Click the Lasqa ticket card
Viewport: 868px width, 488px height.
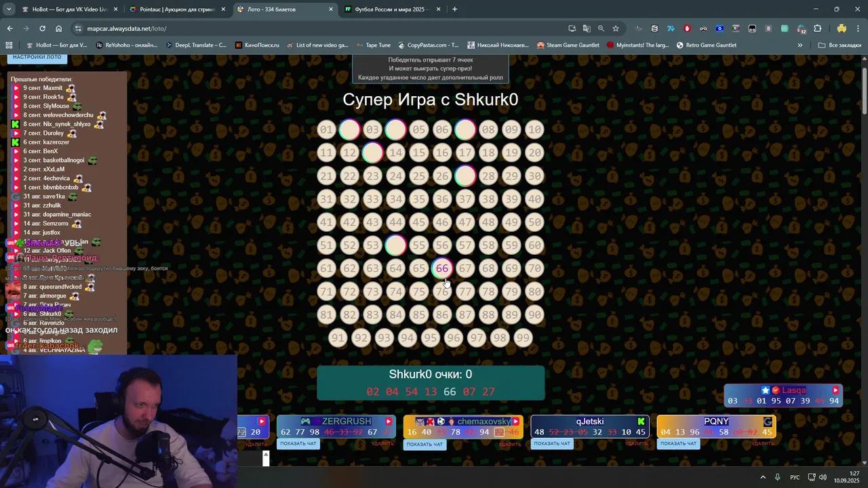click(783, 396)
